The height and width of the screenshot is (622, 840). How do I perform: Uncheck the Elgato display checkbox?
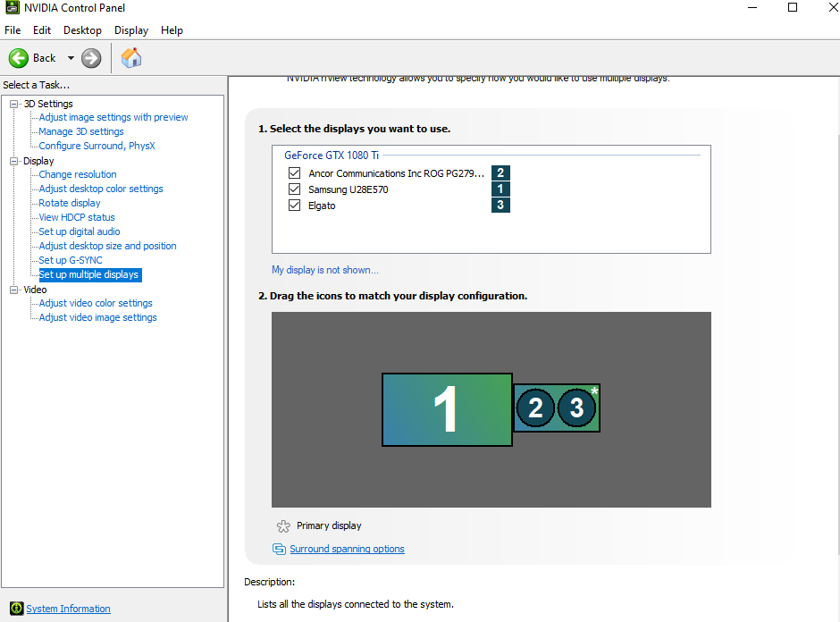pos(294,206)
